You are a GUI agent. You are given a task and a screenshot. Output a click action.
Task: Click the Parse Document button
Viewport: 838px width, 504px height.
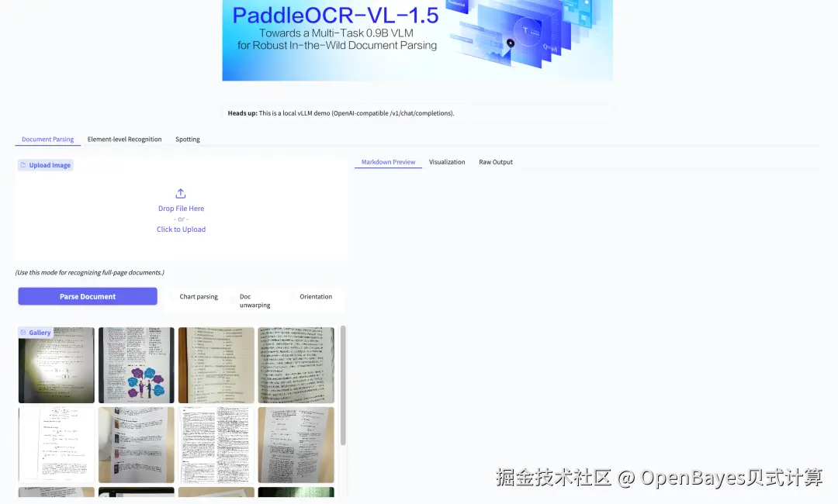click(x=88, y=296)
